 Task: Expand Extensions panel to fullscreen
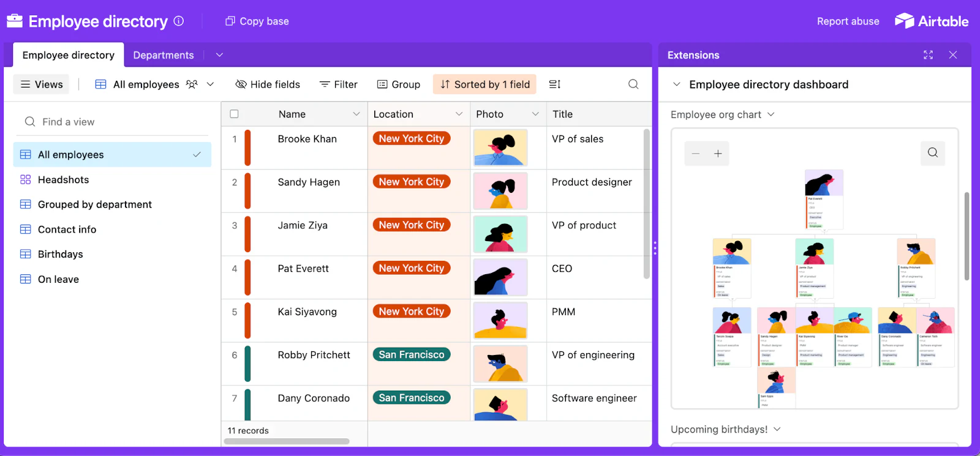(x=929, y=55)
